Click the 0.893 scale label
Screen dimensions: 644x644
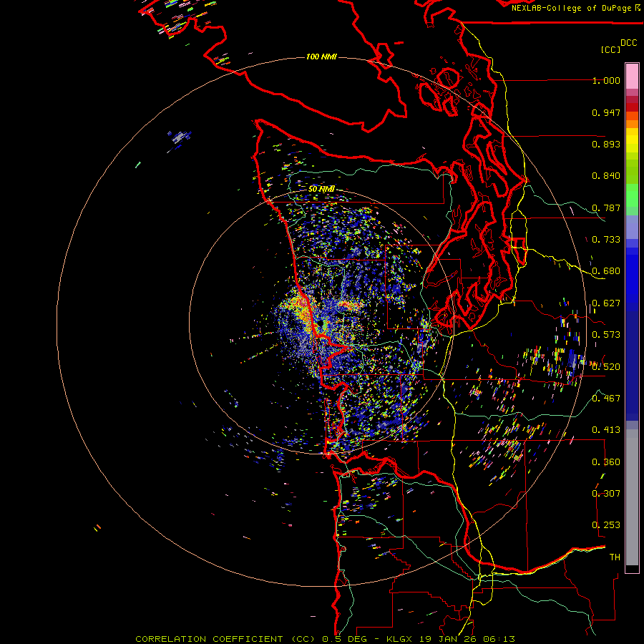[606, 144]
